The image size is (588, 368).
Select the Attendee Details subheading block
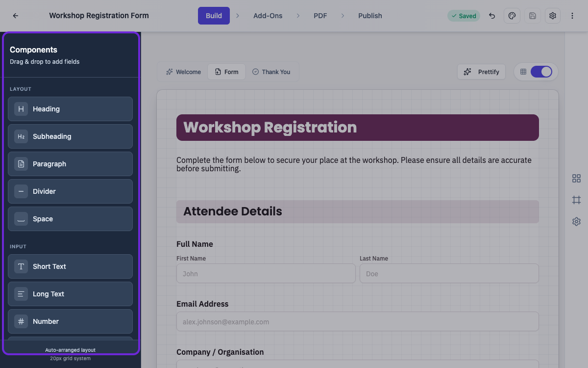[358, 211]
